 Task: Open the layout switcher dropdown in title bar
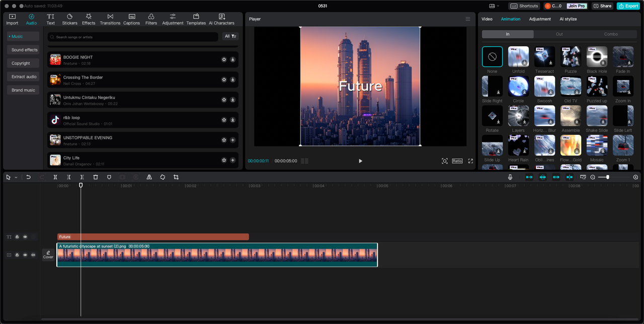point(495,6)
